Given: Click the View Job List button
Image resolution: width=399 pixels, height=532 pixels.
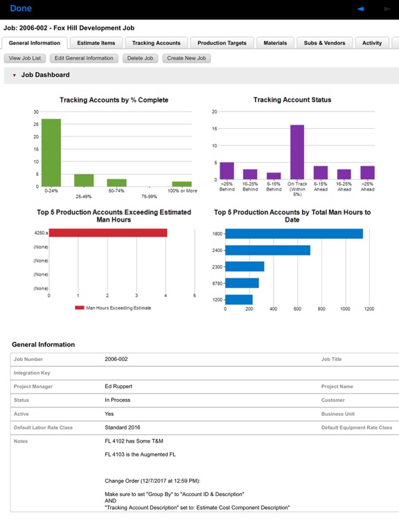Looking at the screenshot, I should click(x=25, y=58).
